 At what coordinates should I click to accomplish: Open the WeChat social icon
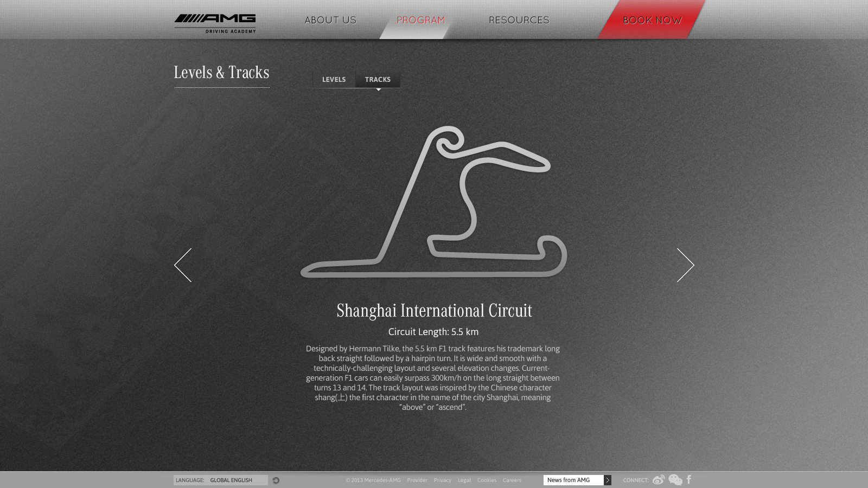[x=675, y=480]
